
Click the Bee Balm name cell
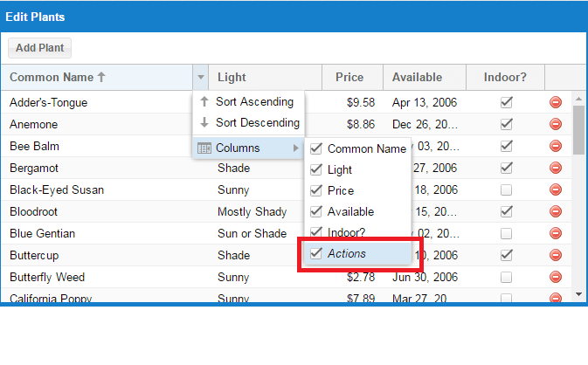[97, 146]
